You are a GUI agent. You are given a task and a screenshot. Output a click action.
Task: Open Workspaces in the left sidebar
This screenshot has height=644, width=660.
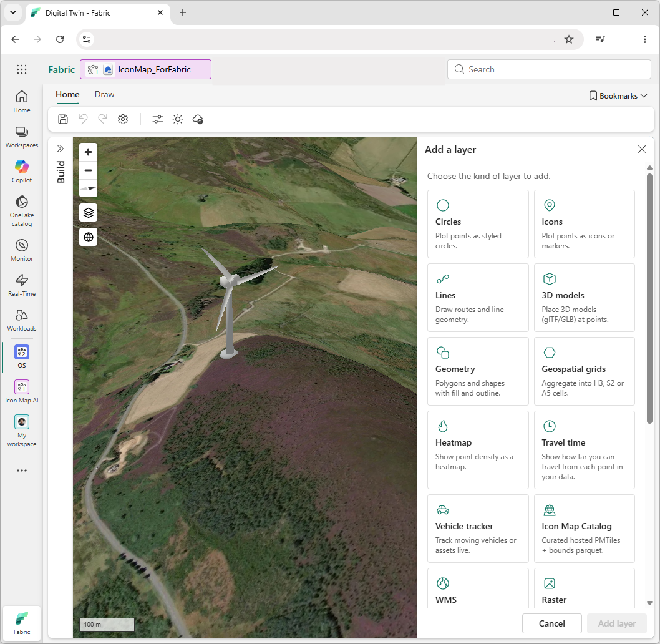22,137
